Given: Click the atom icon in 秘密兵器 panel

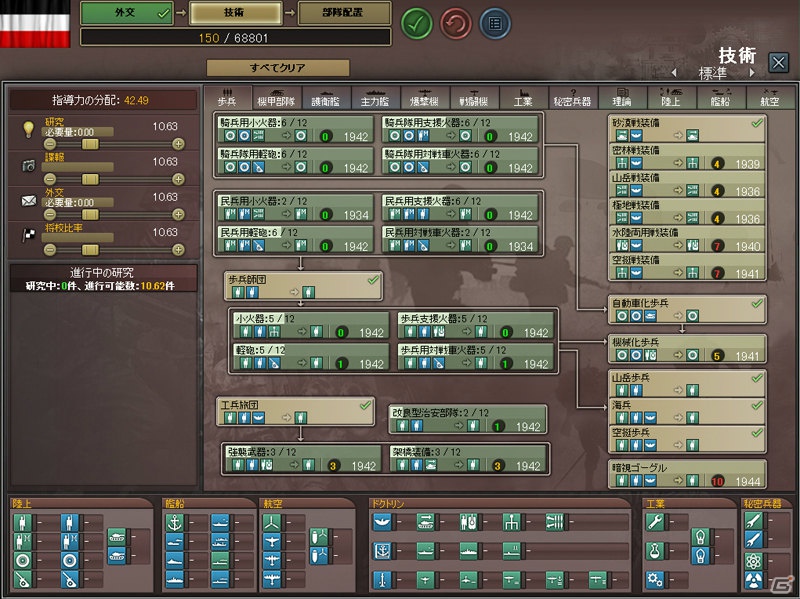Looking at the screenshot, I should pos(753,561).
